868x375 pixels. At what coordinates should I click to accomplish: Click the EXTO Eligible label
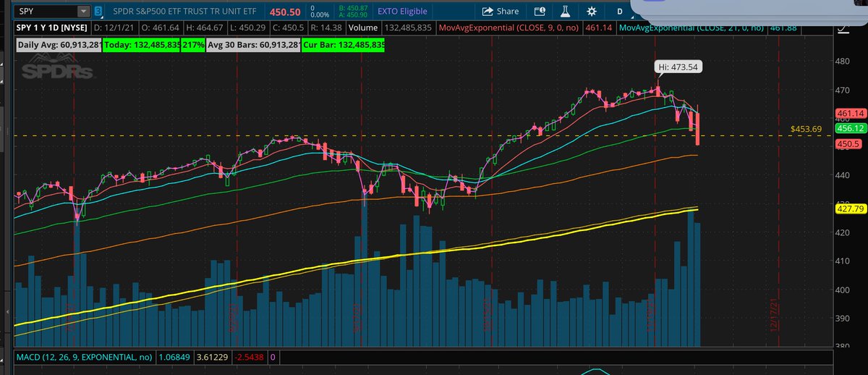pyautogui.click(x=404, y=12)
